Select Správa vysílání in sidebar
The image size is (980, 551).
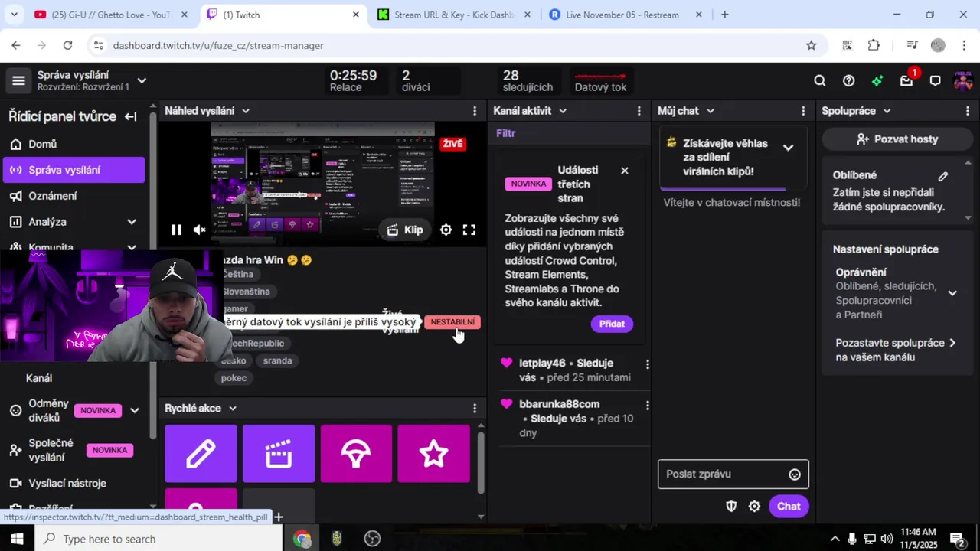[x=73, y=170]
